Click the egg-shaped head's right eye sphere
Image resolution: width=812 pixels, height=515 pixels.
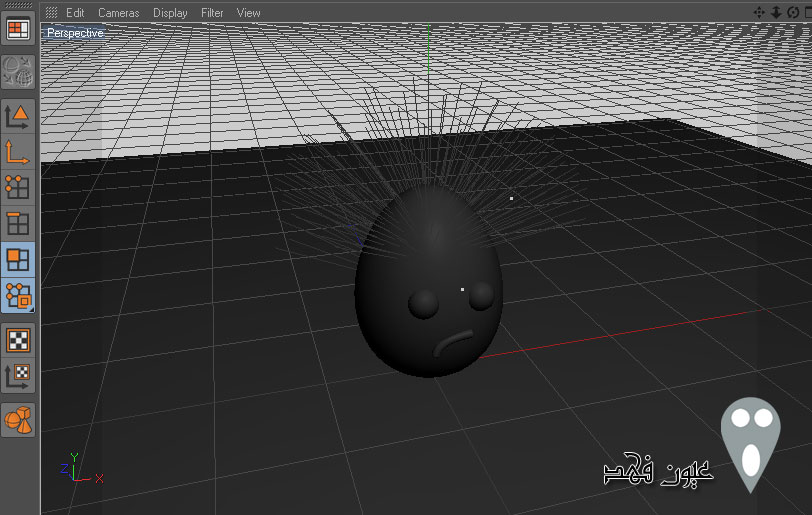tap(482, 296)
